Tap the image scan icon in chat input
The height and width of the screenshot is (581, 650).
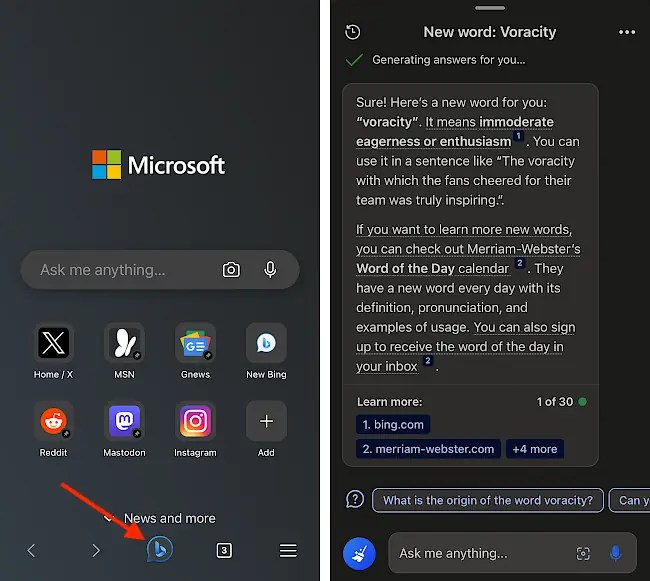pyautogui.click(x=583, y=554)
